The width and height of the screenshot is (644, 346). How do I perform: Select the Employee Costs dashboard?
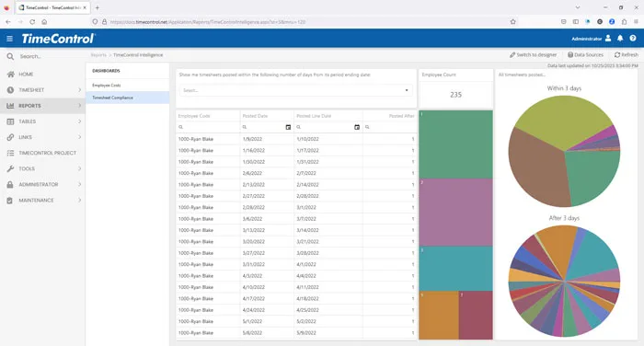(x=127, y=85)
